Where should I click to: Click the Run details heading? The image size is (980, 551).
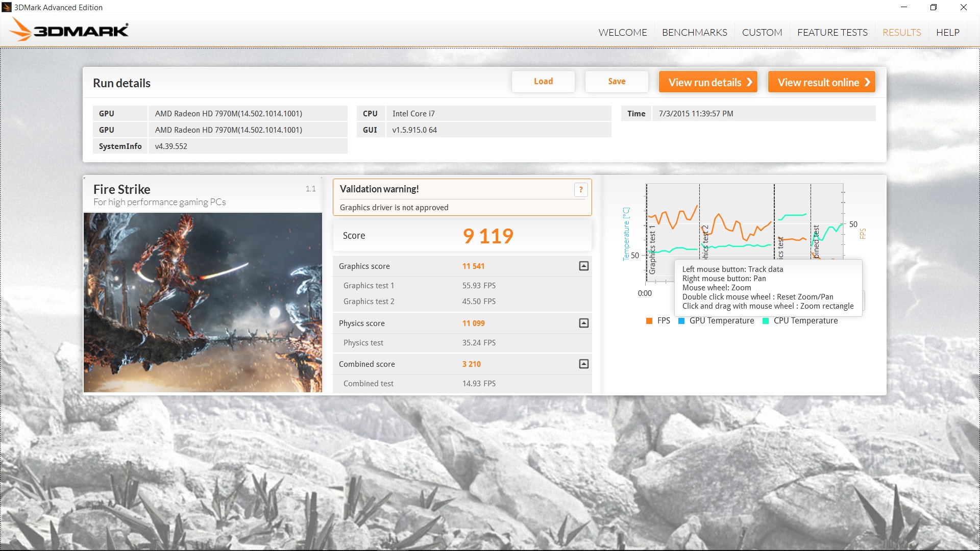point(121,83)
